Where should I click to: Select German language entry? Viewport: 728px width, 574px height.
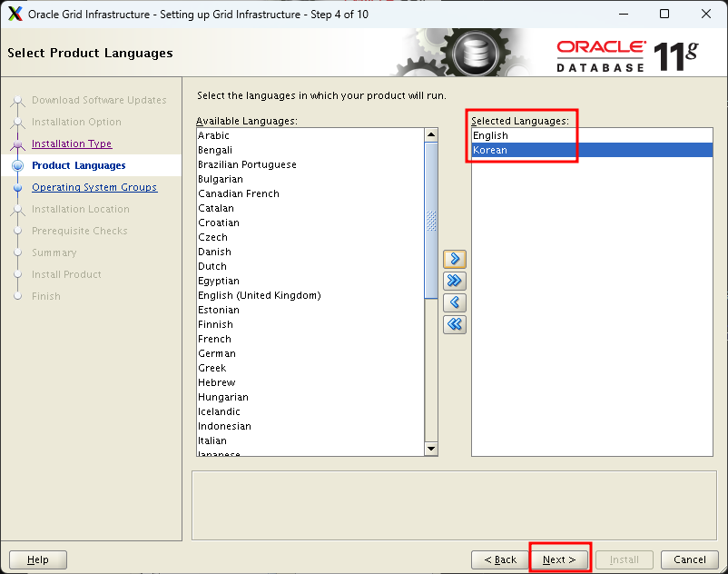click(310, 353)
